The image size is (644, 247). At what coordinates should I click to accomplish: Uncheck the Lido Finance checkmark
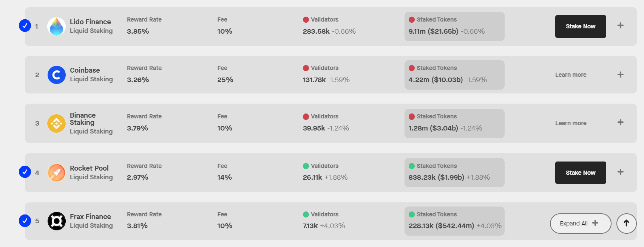(x=25, y=26)
